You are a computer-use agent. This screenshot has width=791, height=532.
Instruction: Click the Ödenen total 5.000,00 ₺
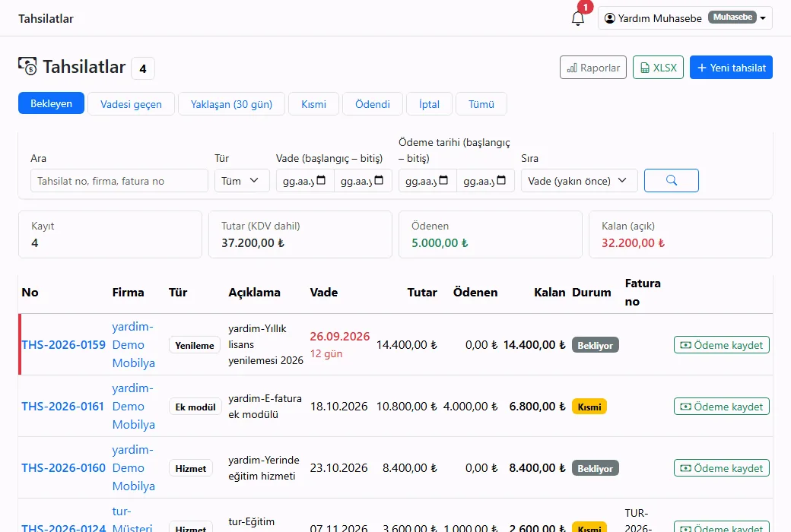[440, 243]
